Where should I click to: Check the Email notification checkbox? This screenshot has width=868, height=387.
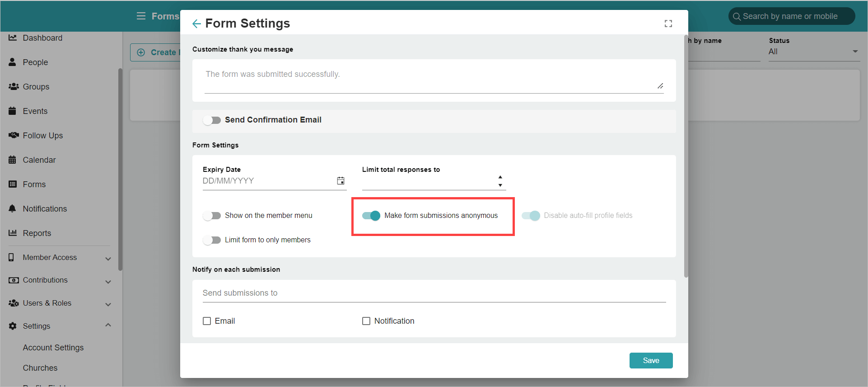pos(207,321)
